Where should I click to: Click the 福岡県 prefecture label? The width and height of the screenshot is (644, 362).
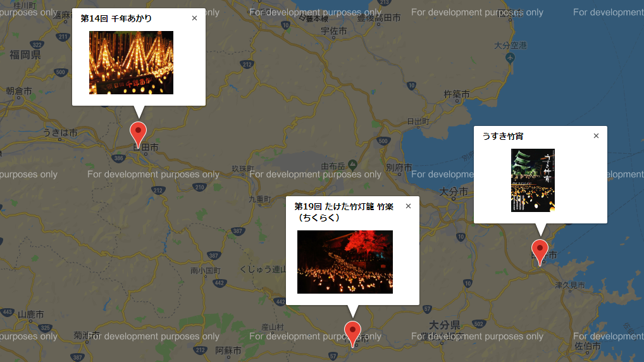25,54
